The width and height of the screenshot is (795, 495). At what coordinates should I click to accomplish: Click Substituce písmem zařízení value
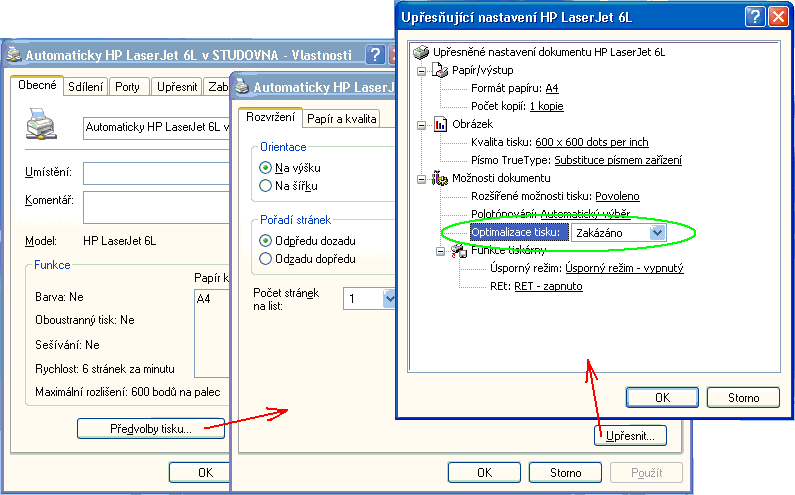pos(618,160)
